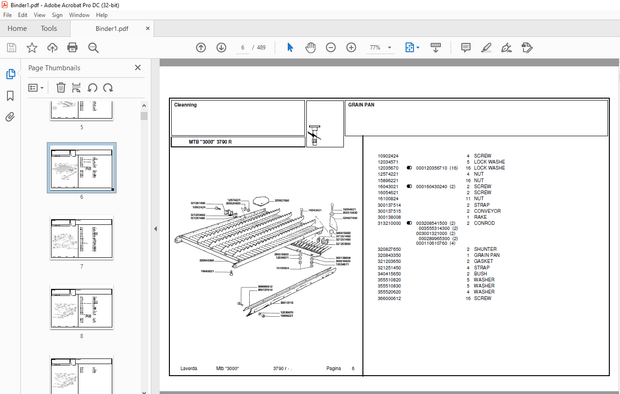
Task: Click the Cleanning section title
Action: click(185, 105)
